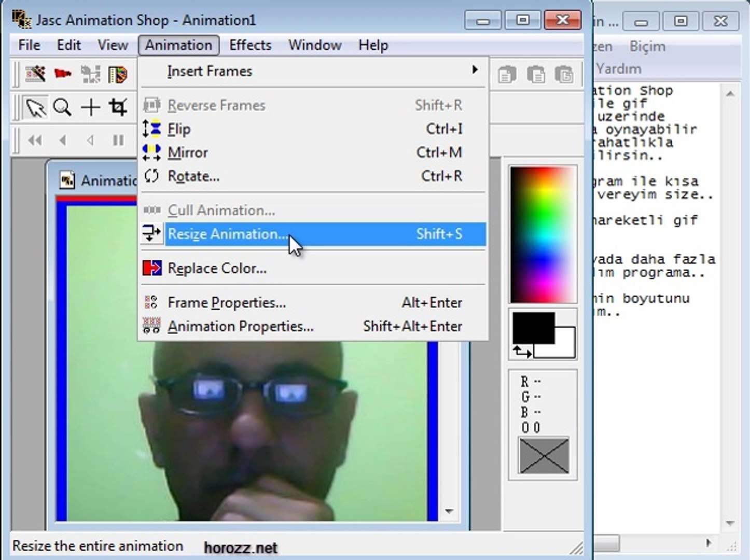Click the rewind double-arrow playback button
750x560 pixels.
(x=35, y=140)
